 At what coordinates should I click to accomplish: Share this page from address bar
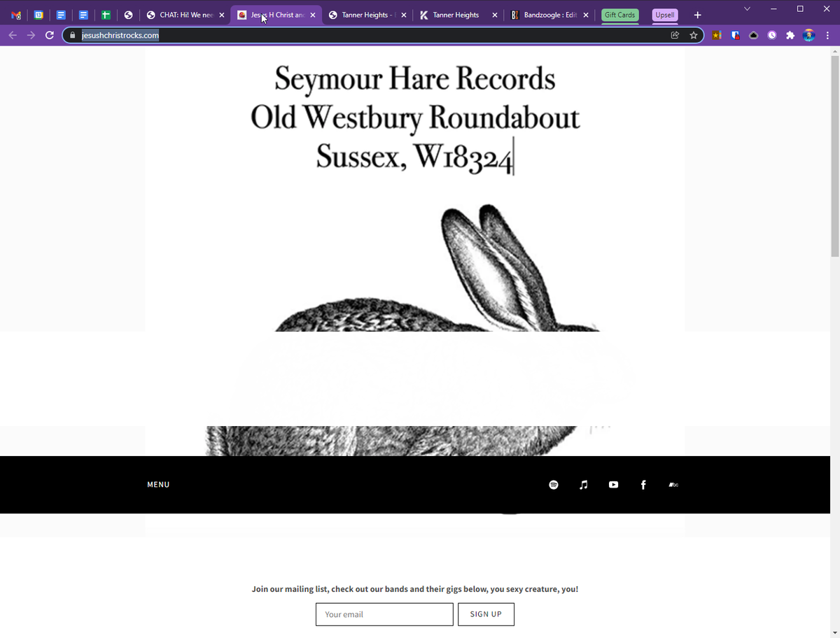click(x=675, y=35)
